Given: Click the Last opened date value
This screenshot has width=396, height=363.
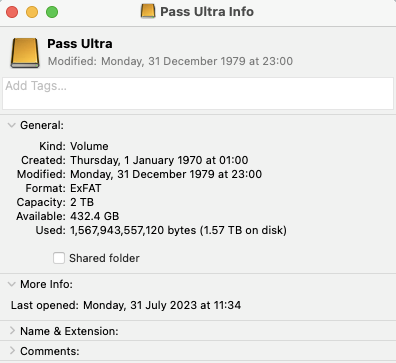Looking at the screenshot, I should (x=162, y=305).
